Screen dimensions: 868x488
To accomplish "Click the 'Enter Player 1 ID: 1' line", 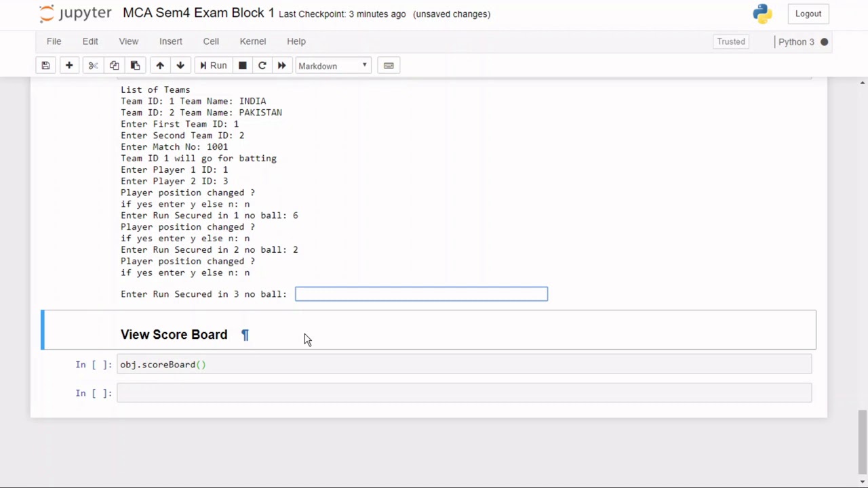I will (x=174, y=169).
